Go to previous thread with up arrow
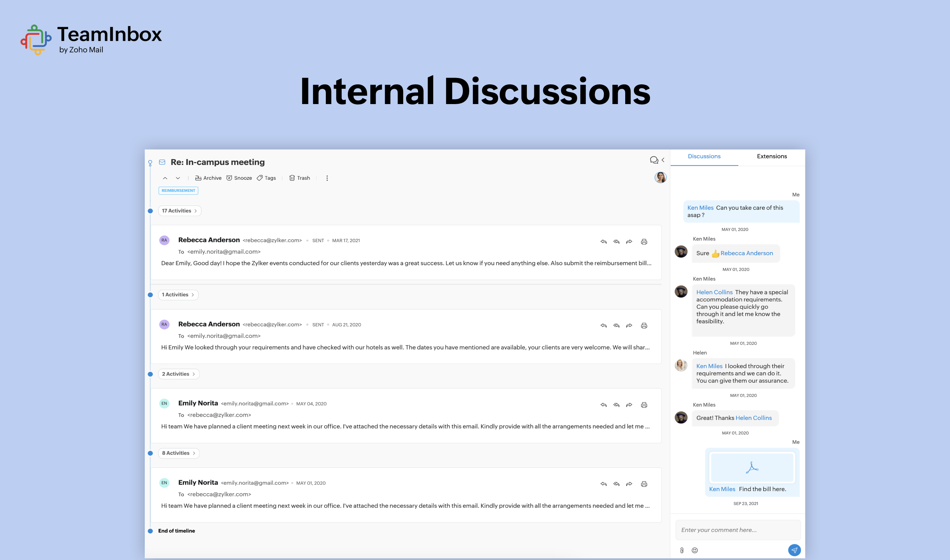 (x=165, y=178)
